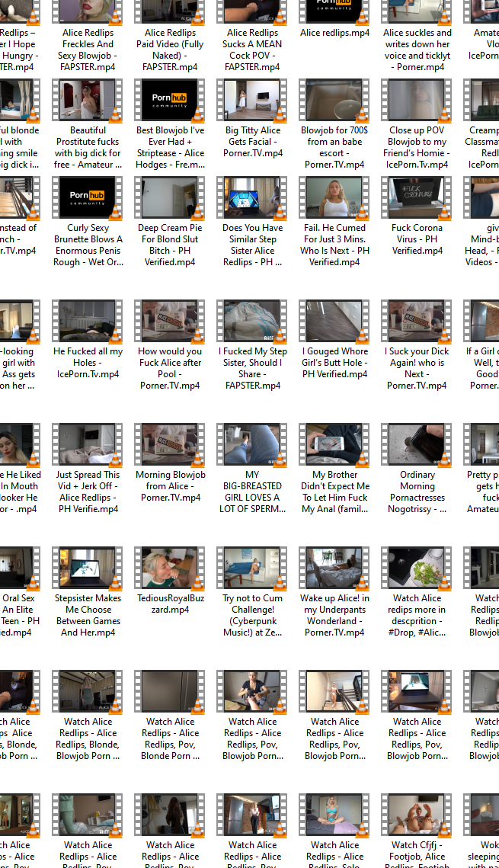Click 'Beautiful Prostitute' Amateur video filename
Viewport: 499px width, 868px height.
(x=88, y=147)
